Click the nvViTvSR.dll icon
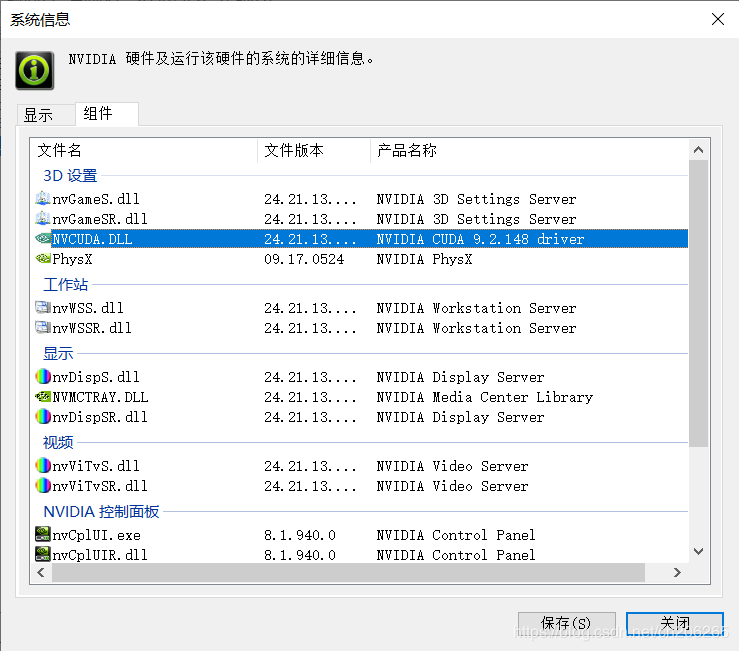 (x=42, y=485)
